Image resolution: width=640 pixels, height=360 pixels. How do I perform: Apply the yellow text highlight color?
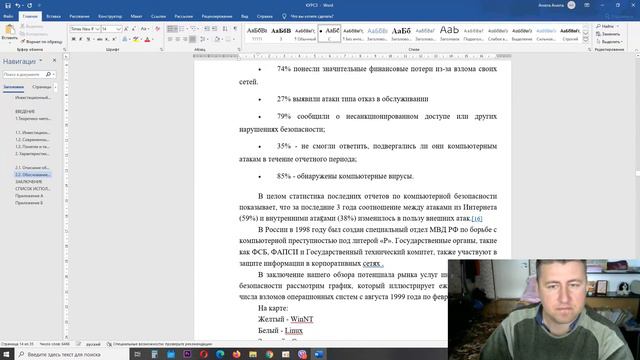click(x=136, y=39)
